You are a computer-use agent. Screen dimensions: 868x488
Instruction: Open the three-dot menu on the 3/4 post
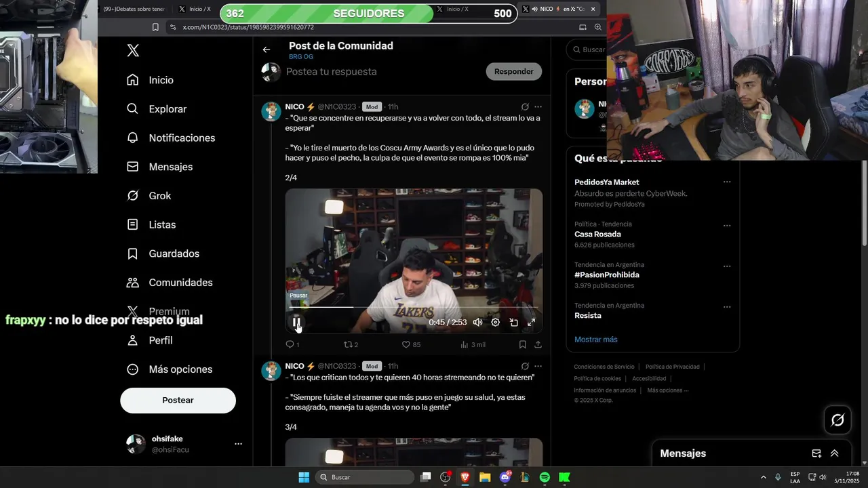(x=538, y=366)
